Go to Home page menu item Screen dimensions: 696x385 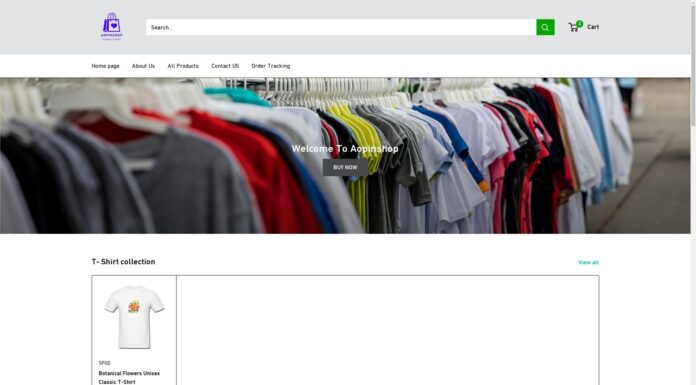point(106,66)
